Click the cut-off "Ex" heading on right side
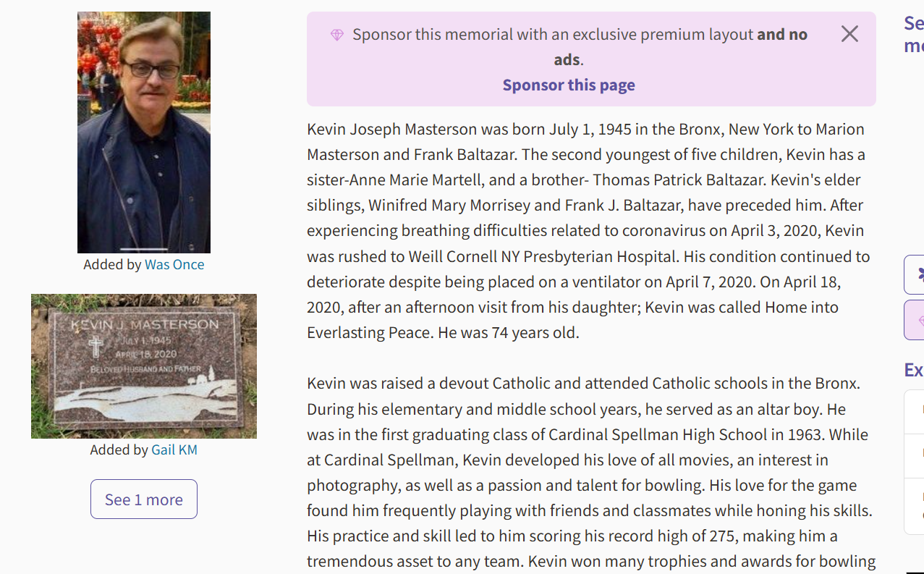 (x=914, y=371)
